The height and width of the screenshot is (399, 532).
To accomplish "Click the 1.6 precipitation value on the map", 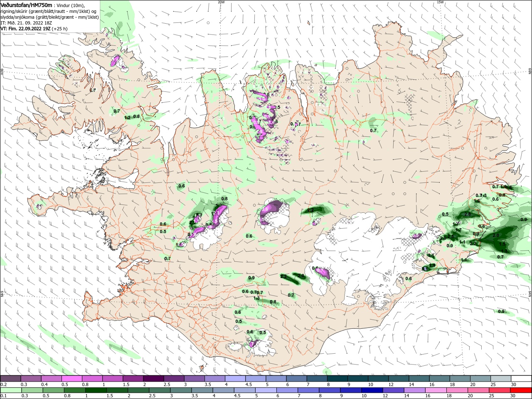I will 477,201.
